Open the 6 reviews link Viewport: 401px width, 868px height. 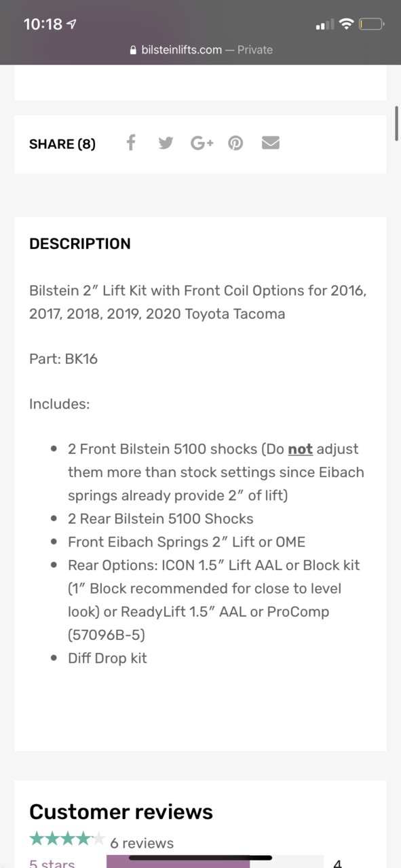[142, 843]
